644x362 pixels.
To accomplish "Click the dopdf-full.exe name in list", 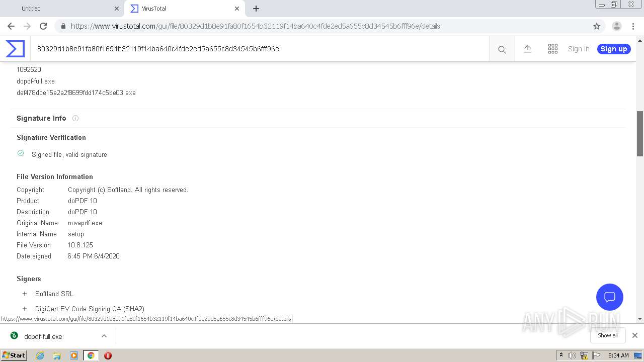I will coord(36,81).
